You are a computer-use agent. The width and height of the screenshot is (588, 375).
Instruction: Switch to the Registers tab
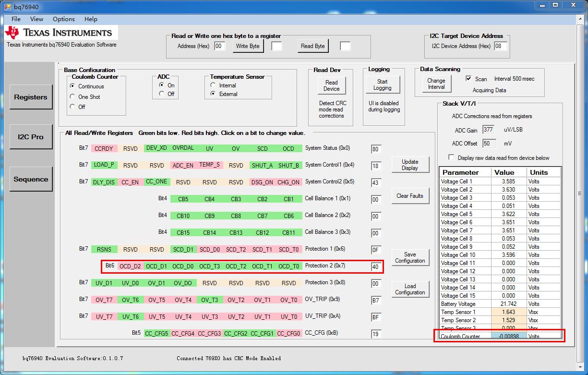pos(31,97)
